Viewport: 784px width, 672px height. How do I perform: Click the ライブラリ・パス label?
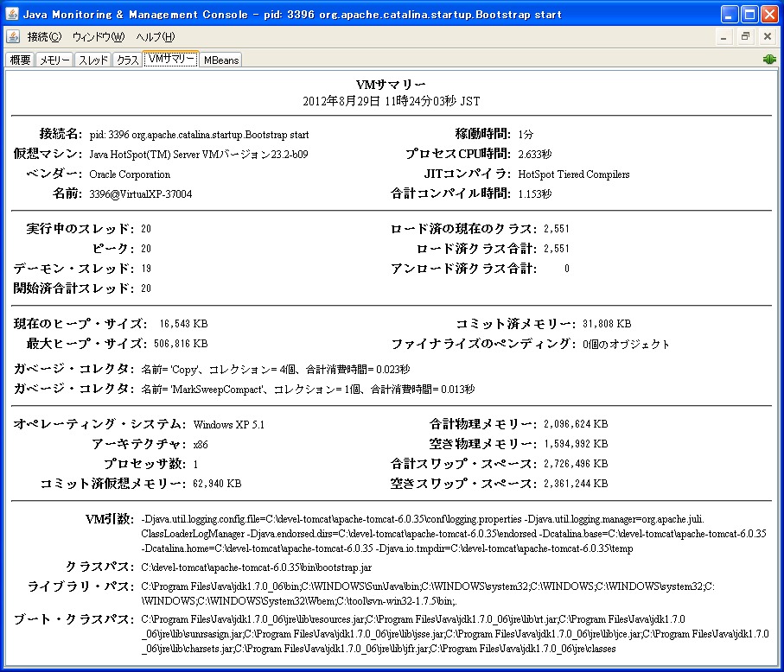click(81, 586)
